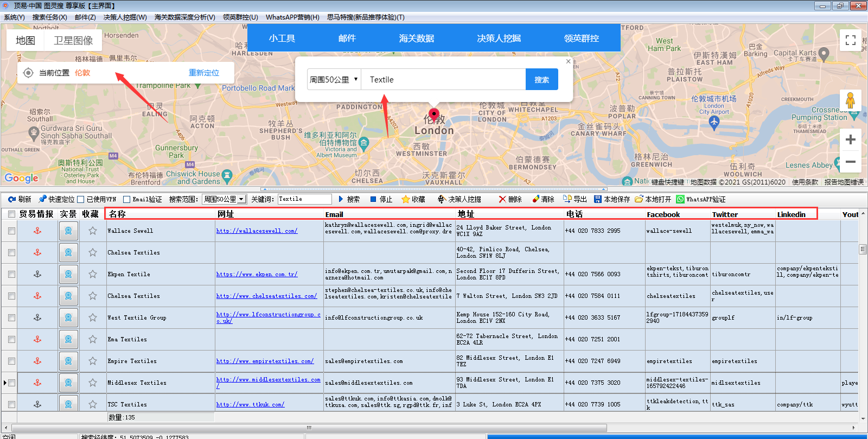Click the quick locate (快速定位) icon
The height and width of the screenshot is (439, 868).
coord(42,199)
